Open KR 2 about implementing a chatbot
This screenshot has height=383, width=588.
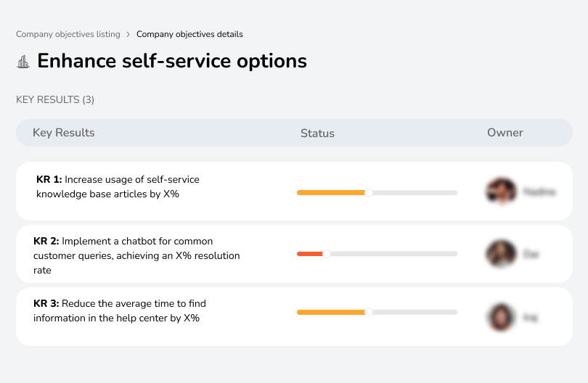(x=136, y=255)
